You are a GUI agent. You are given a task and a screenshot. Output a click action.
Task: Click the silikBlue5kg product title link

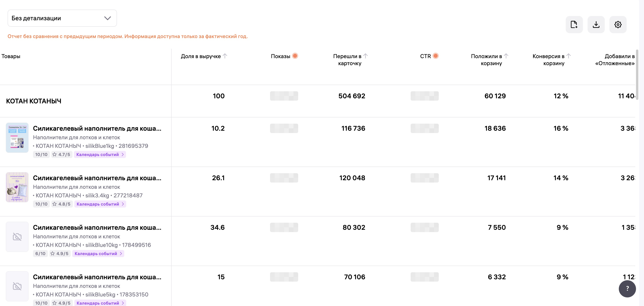tap(97, 277)
